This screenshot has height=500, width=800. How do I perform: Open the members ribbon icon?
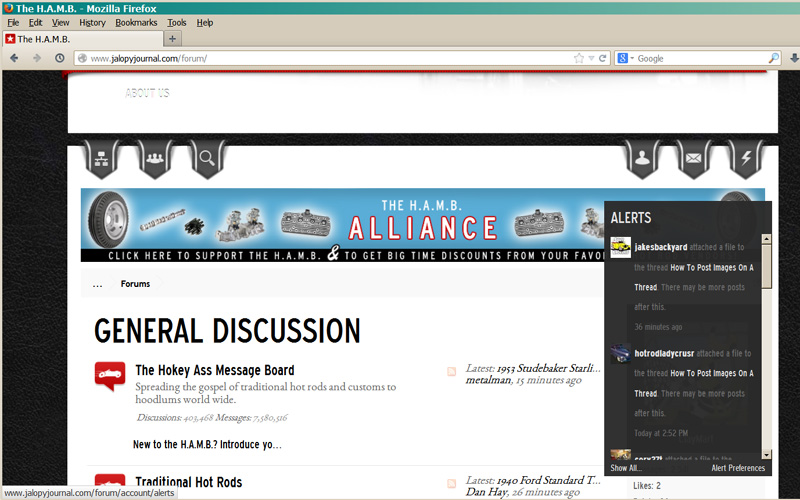click(155, 159)
